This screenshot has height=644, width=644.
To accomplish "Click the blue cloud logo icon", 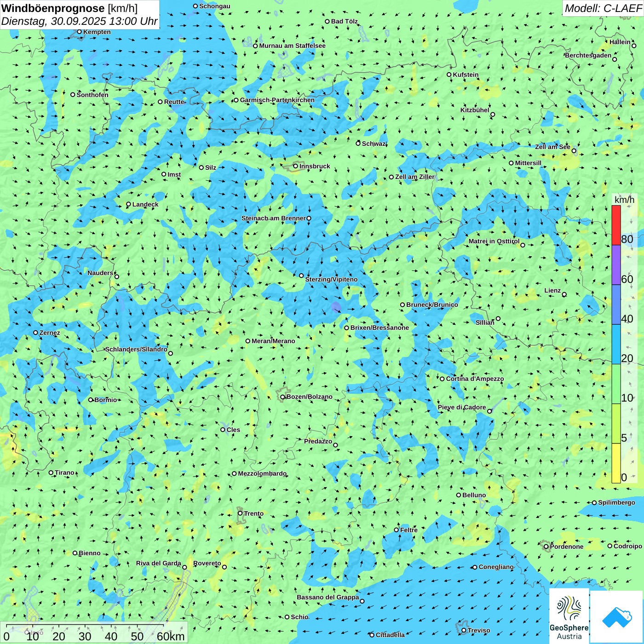I will (x=617, y=617).
